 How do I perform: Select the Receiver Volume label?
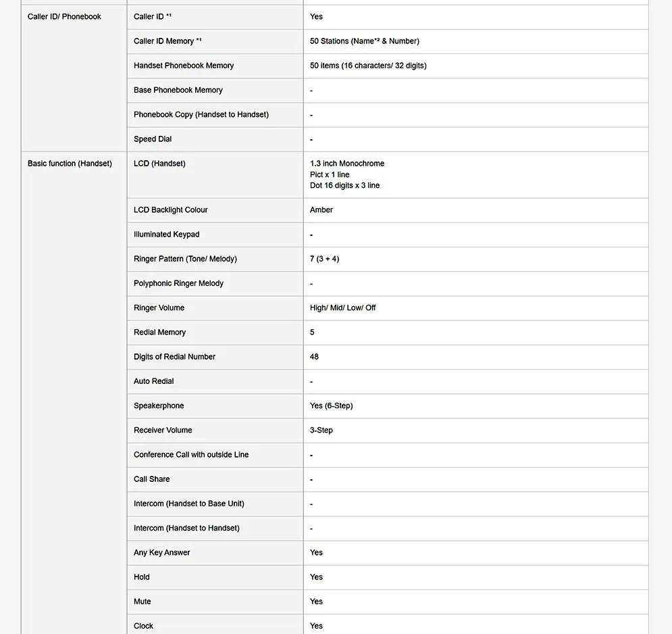(163, 430)
